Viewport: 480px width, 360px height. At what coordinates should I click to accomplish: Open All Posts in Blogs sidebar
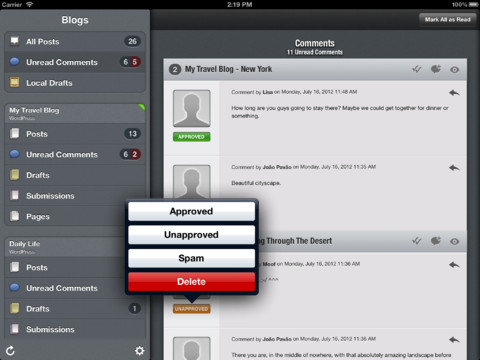click(x=75, y=41)
